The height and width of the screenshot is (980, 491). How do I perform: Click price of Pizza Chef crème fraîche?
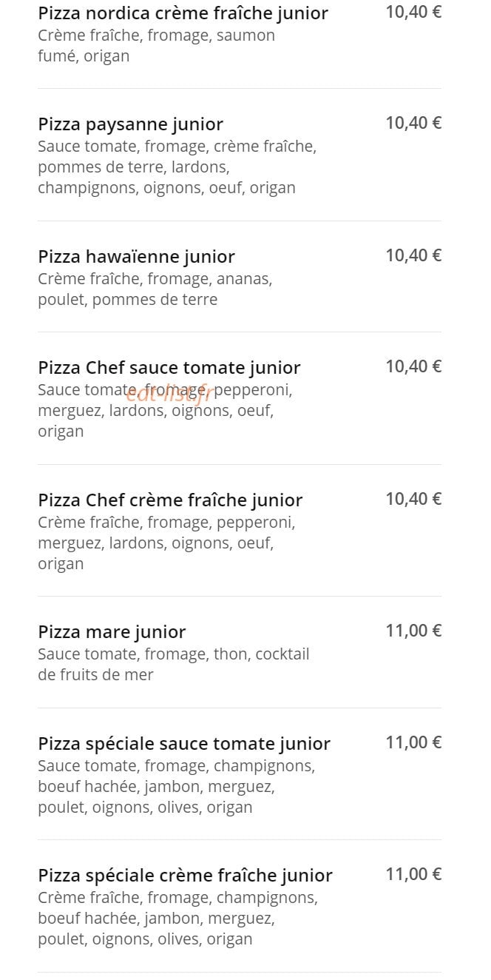(413, 499)
